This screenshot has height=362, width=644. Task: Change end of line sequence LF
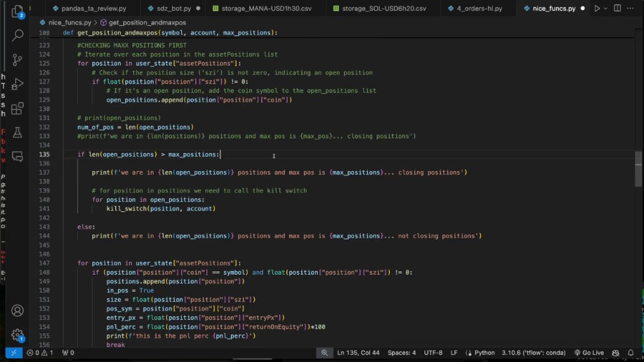coord(454,353)
